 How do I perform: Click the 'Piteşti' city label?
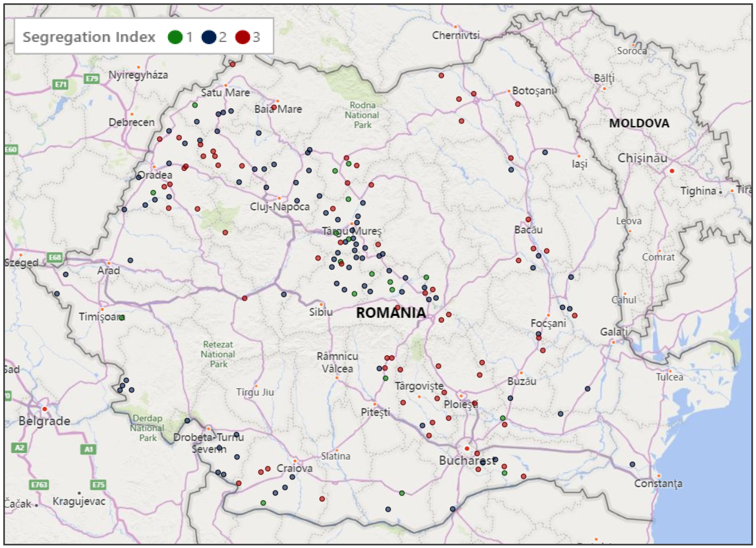[x=375, y=412]
